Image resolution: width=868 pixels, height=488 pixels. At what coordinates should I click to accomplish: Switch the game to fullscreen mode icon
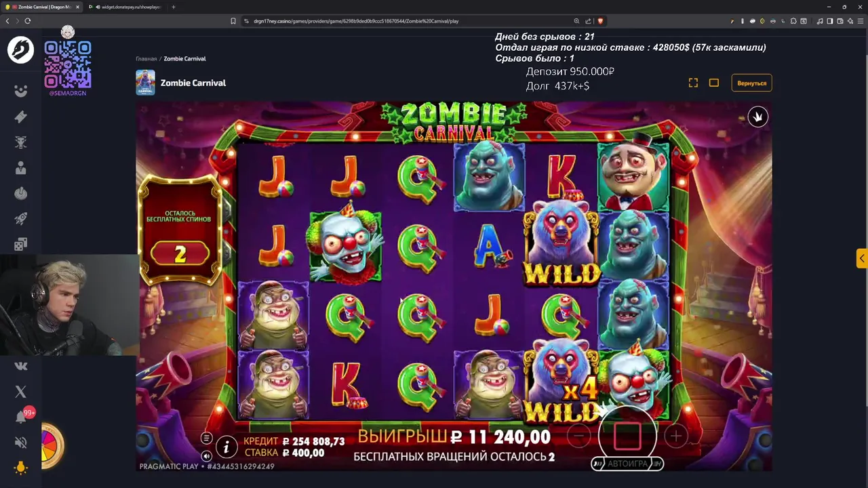[x=693, y=83]
